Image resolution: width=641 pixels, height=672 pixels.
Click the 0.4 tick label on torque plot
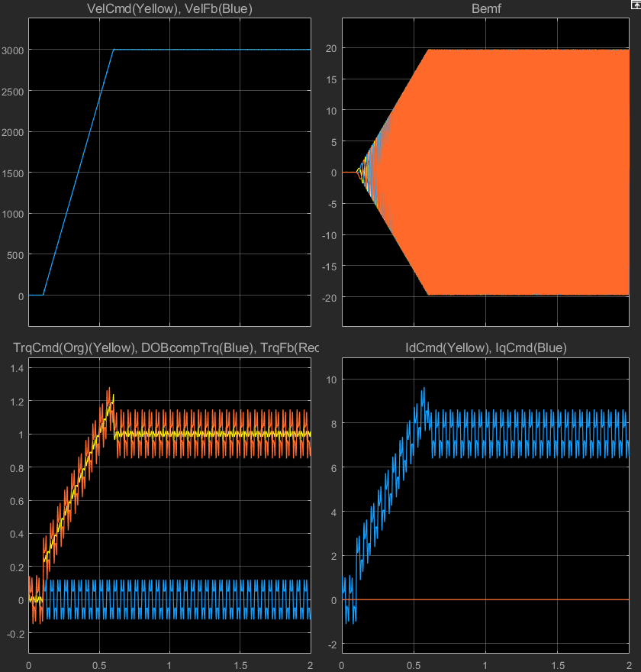(17, 534)
